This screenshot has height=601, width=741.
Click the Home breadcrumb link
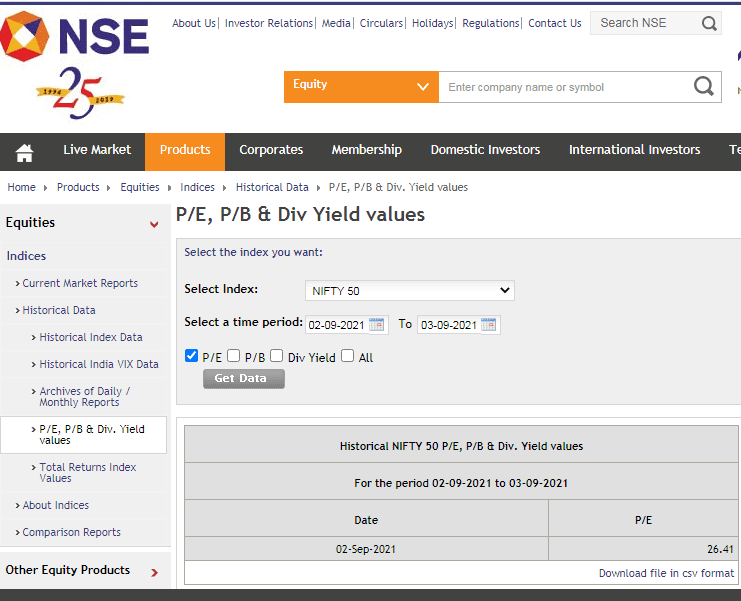coord(21,187)
